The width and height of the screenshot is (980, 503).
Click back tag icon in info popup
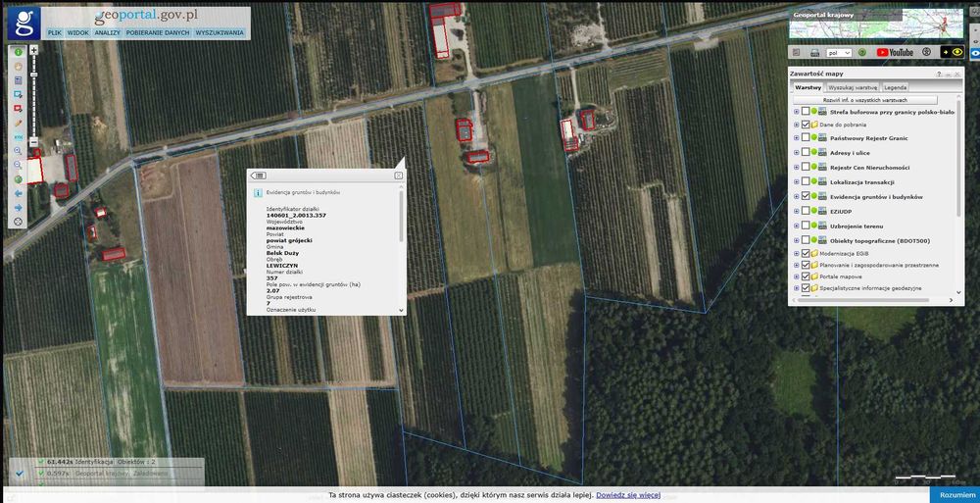click(x=259, y=176)
